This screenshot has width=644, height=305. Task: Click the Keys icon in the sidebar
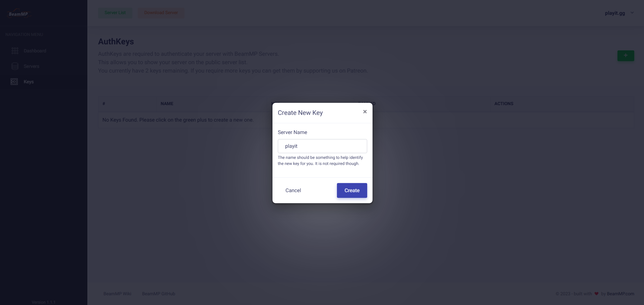(x=14, y=82)
